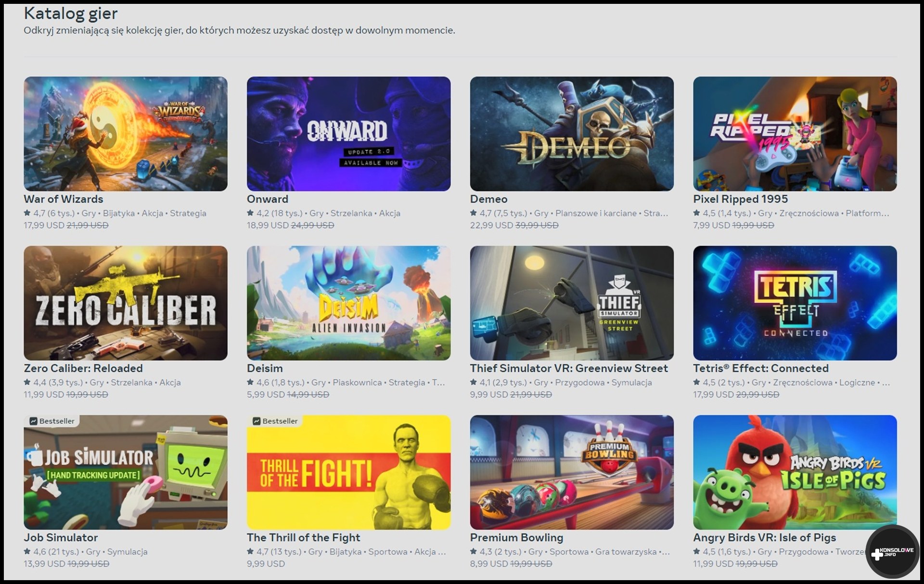Click the star rating icon under Demeo
The height and width of the screenshot is (584, 924).
click(474, 213)
